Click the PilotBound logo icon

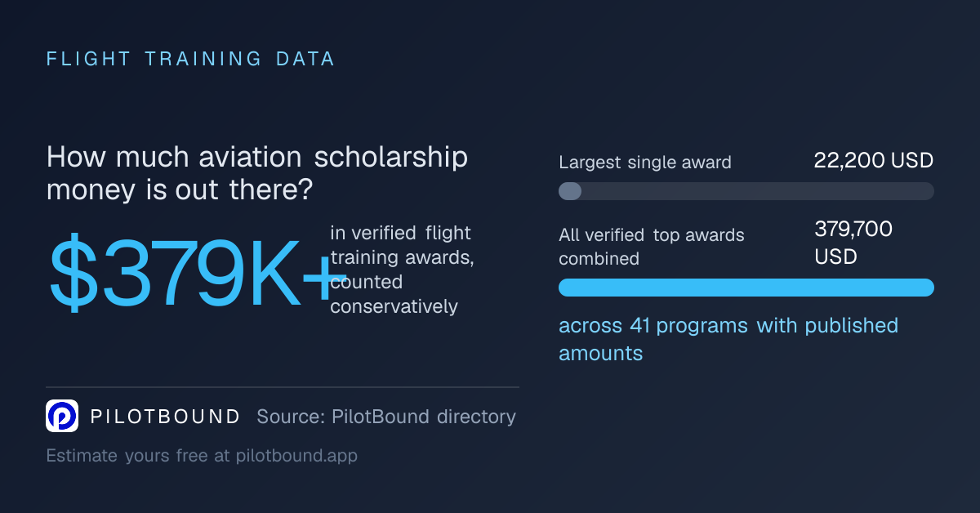tap(62, 416)
